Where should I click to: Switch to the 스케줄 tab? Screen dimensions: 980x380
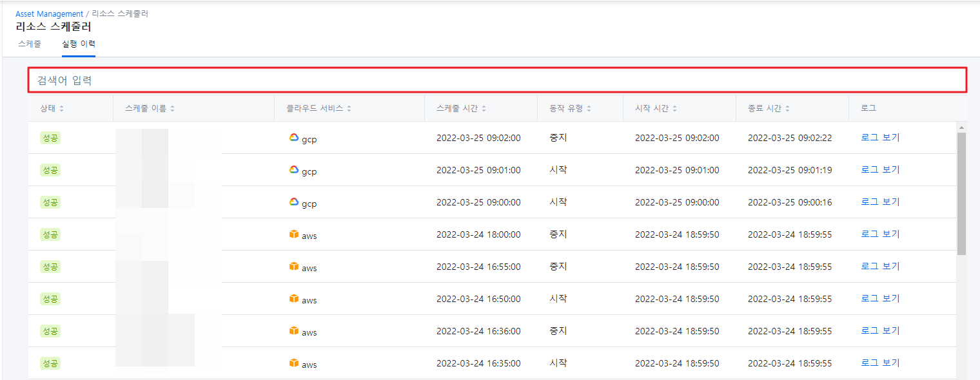[30, 44]
